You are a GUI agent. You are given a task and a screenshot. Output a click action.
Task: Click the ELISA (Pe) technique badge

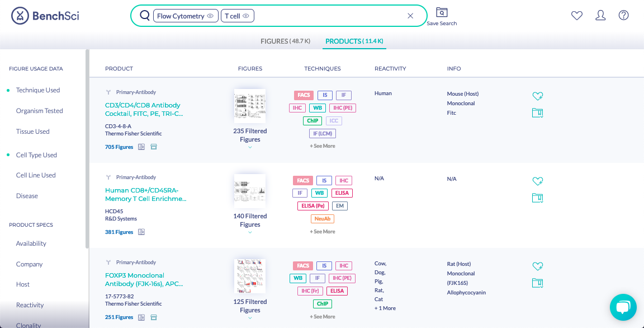313,206
